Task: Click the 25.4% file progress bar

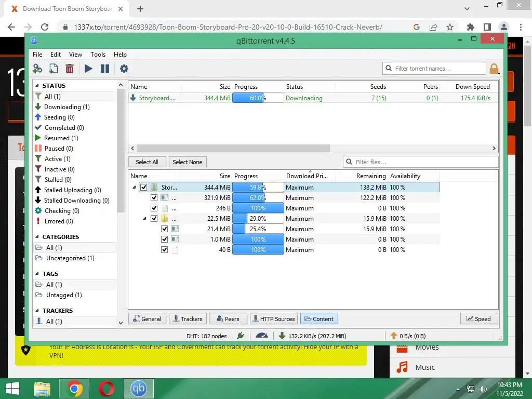Action: coord(258,229)
